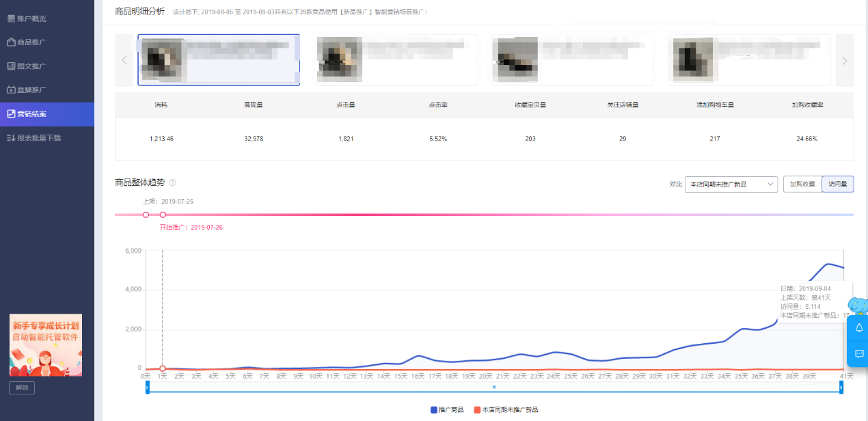Toggle 推广商品 series in chart legend
This screenshot has width=868, height=421.
[447, 409]
